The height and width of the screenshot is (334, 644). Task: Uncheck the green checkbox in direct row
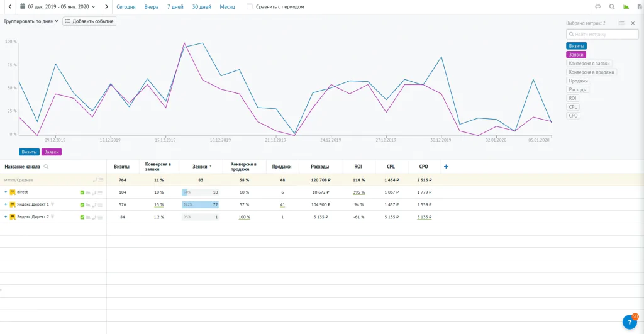tap(82, 192)
